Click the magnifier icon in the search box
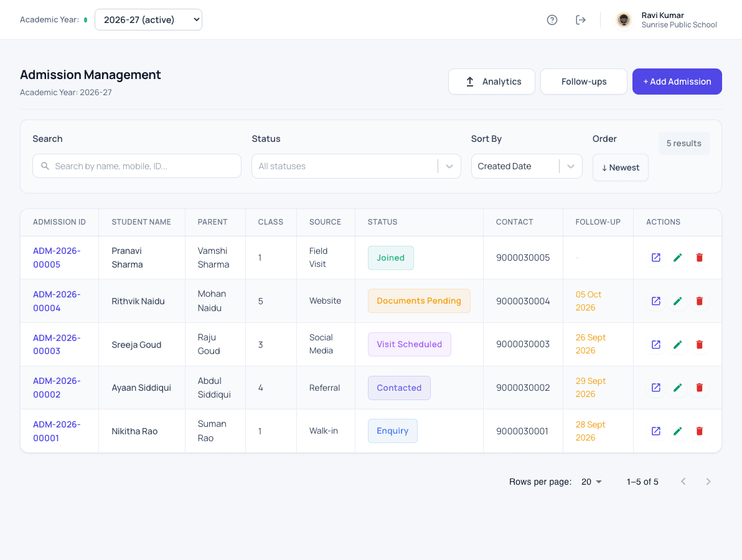Image resolution: width=742 pixels, height=560 pixels. coord(45,166)
